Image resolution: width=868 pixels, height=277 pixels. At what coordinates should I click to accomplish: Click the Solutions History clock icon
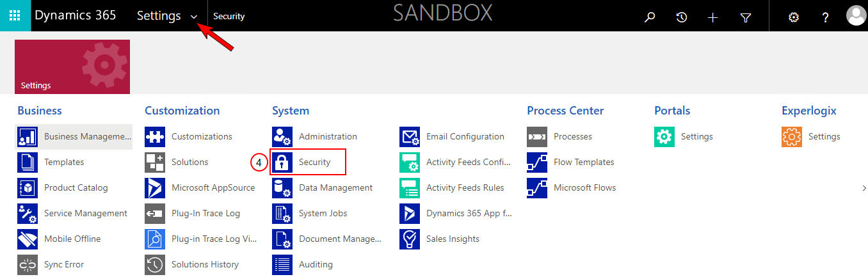coord(155,265)
